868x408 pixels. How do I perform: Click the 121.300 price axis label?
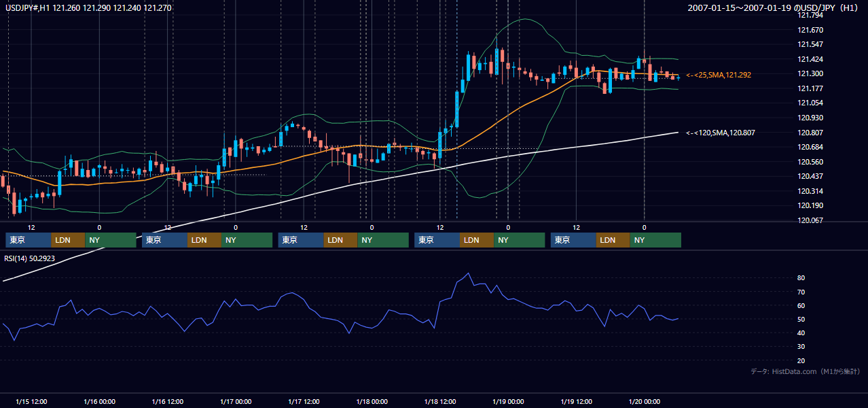pyautogui.click(x=810, y=74)
